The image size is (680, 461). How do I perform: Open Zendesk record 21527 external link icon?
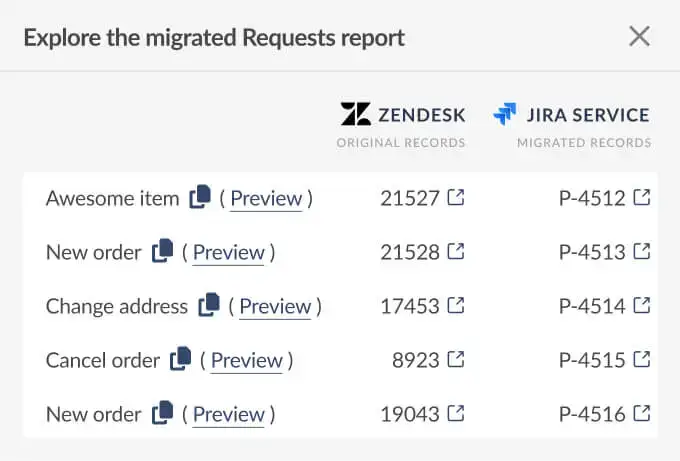coord(456,198)
